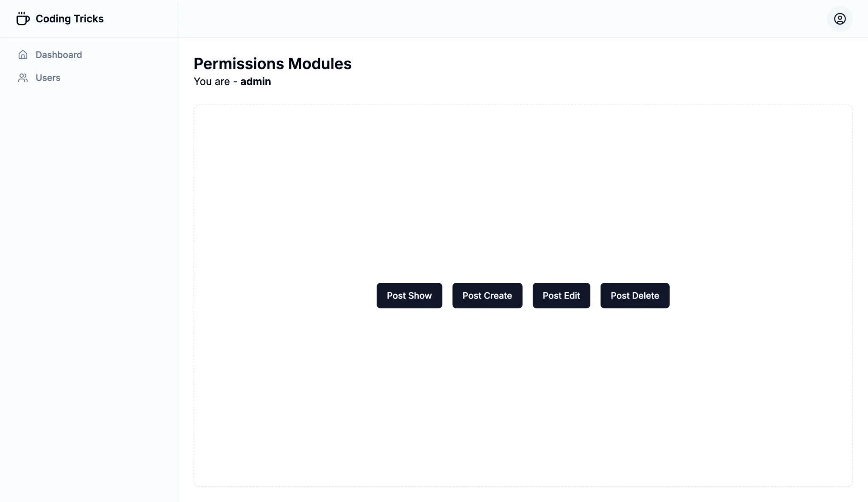
Task: Enable the Post Show permission toggle
Action: (409, 295)
